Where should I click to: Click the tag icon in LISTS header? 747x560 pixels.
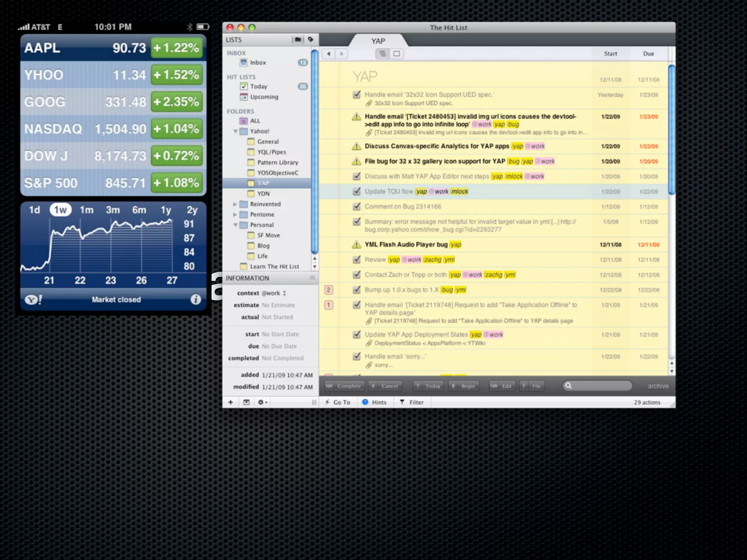click(x=310, y=39)
